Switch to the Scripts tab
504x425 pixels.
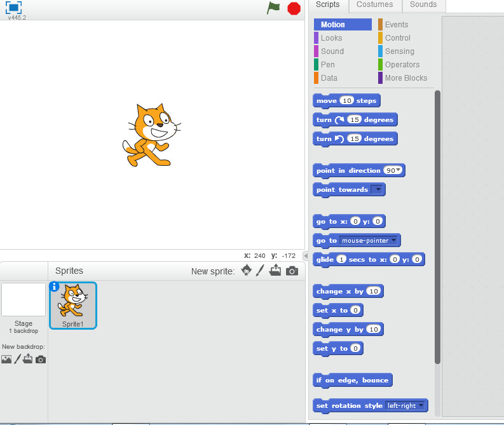click(327, 4)
